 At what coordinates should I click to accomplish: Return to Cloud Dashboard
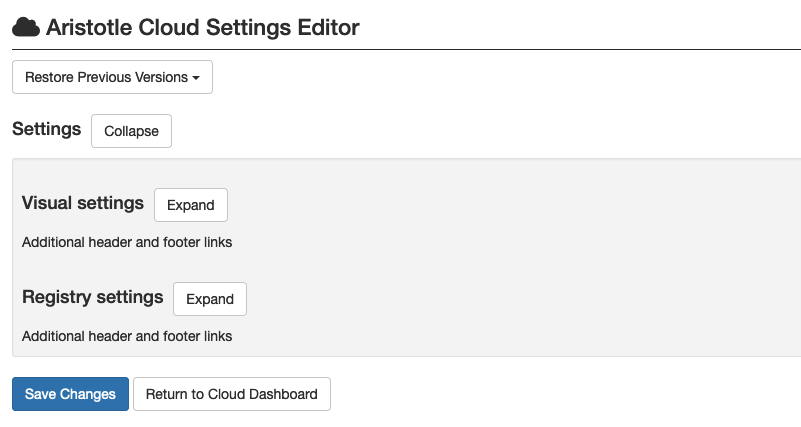click(x=231, y=394)
